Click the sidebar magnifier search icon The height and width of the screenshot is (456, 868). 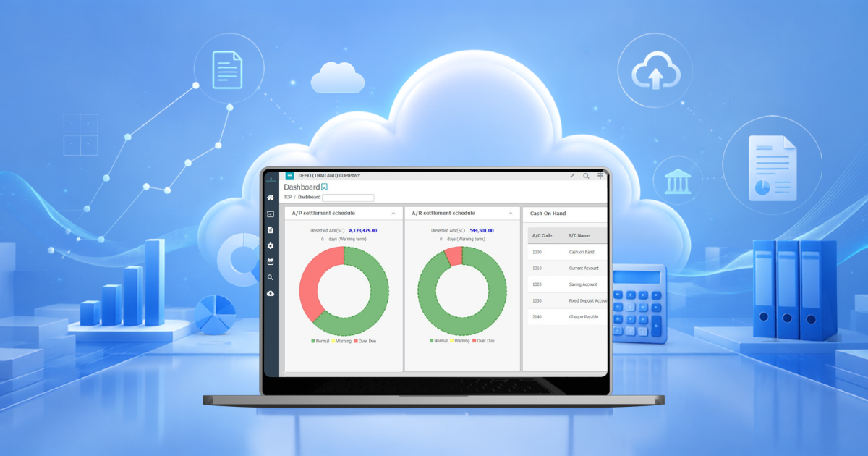(271, 277)
